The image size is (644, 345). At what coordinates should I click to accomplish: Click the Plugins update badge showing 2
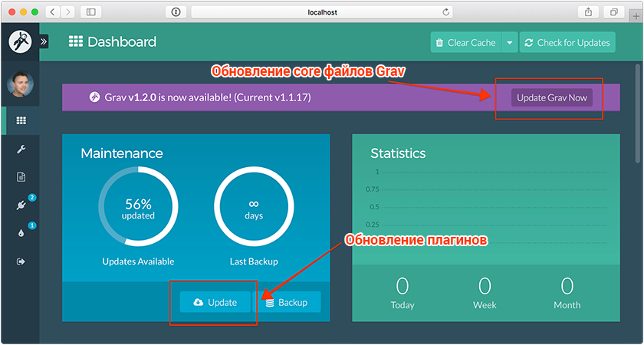[x=32, y=198]
